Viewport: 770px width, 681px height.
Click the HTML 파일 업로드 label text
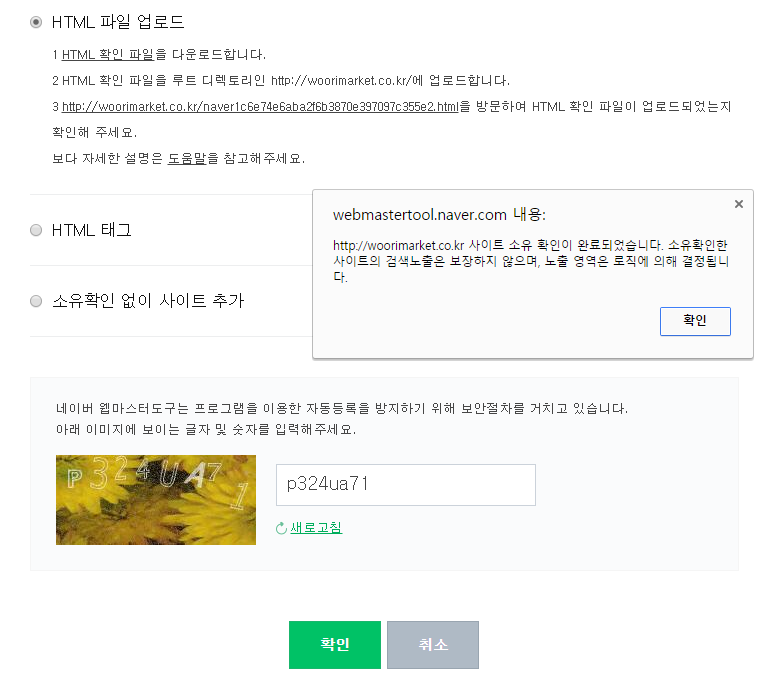[118, 22]
